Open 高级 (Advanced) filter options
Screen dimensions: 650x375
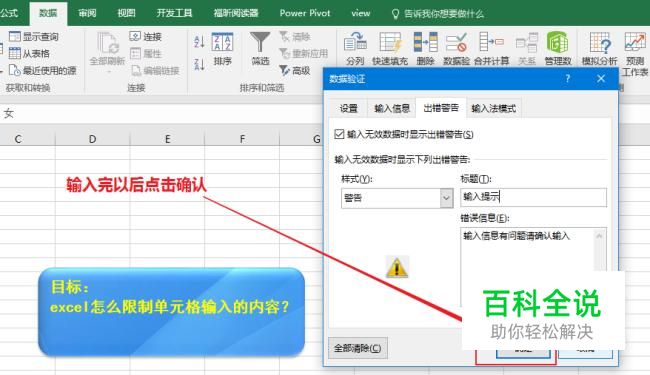(x=295, y=70)
